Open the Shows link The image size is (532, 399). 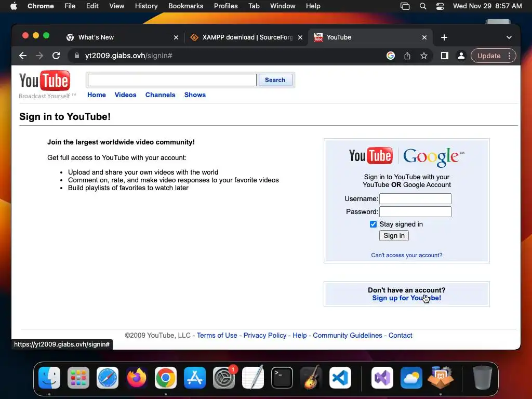click(x=195, y=95)
